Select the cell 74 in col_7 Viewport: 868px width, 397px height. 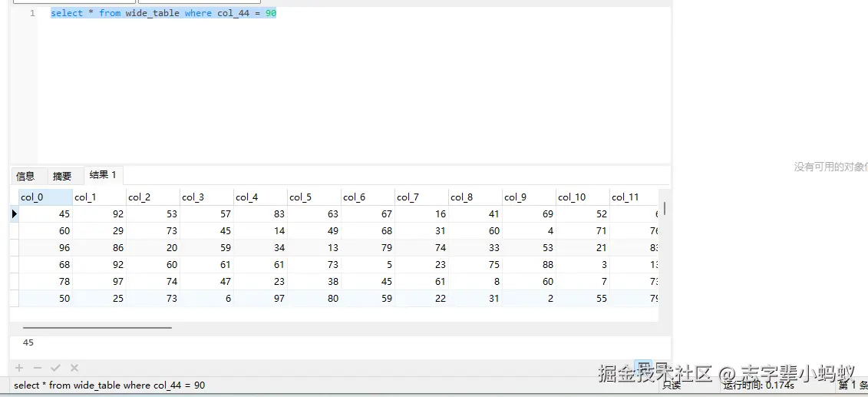[x=422, y=247]
